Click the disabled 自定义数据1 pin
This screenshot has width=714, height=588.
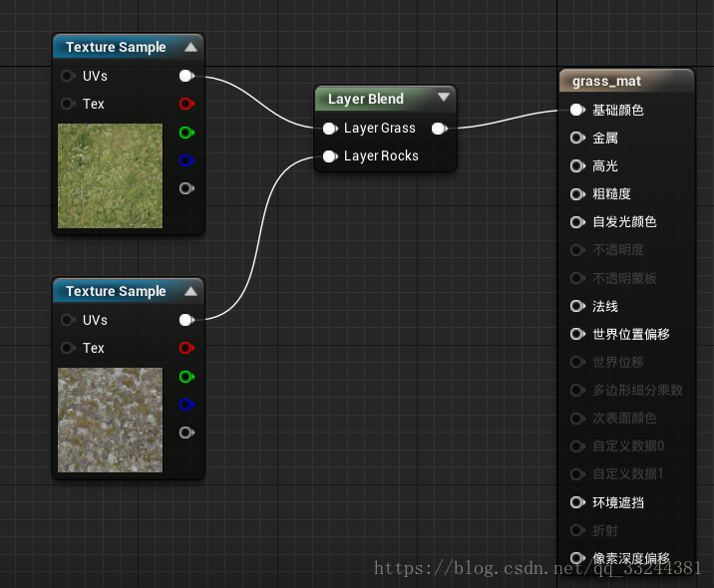(577, 474)
